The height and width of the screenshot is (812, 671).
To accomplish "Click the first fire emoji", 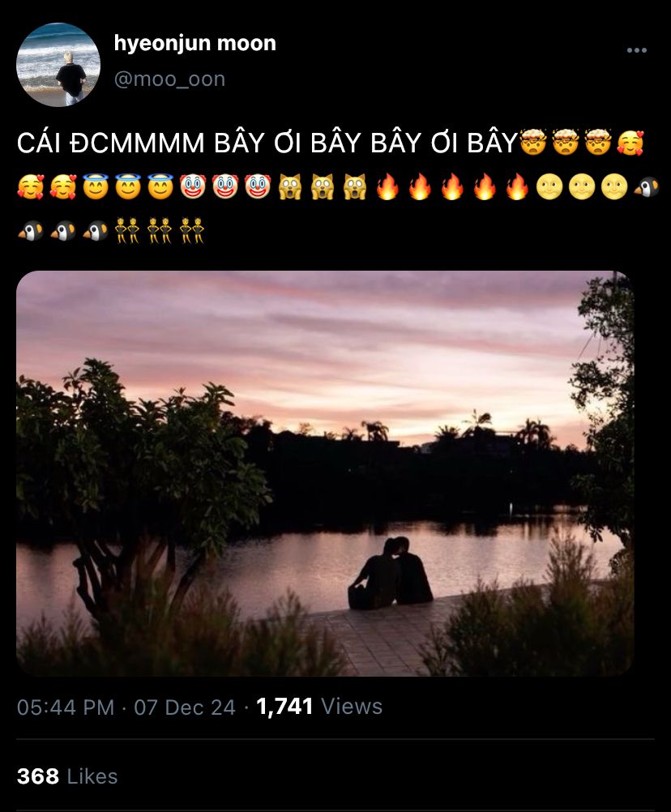I will [x=387, y=187].
